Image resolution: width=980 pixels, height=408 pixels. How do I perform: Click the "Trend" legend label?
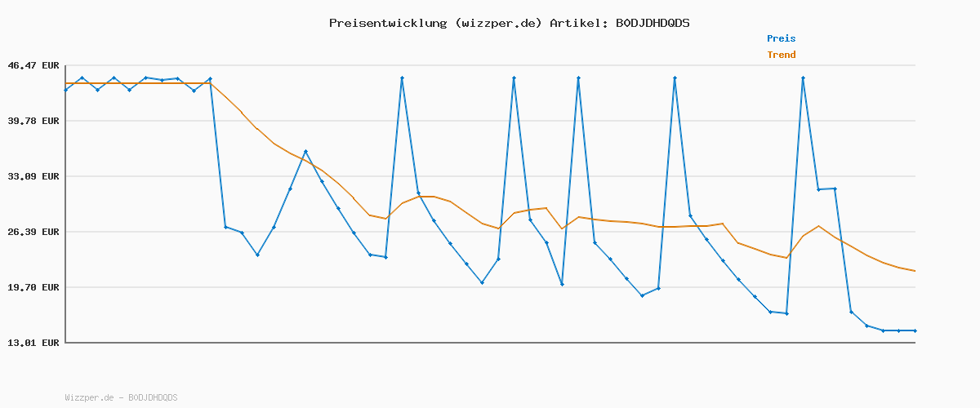coord(781,55)
